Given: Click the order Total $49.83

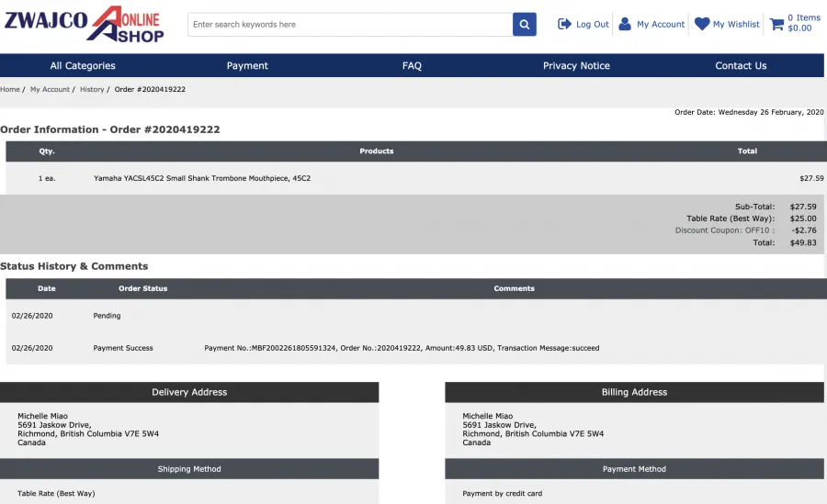Looking at the screenshot, I should pos(803,242).
